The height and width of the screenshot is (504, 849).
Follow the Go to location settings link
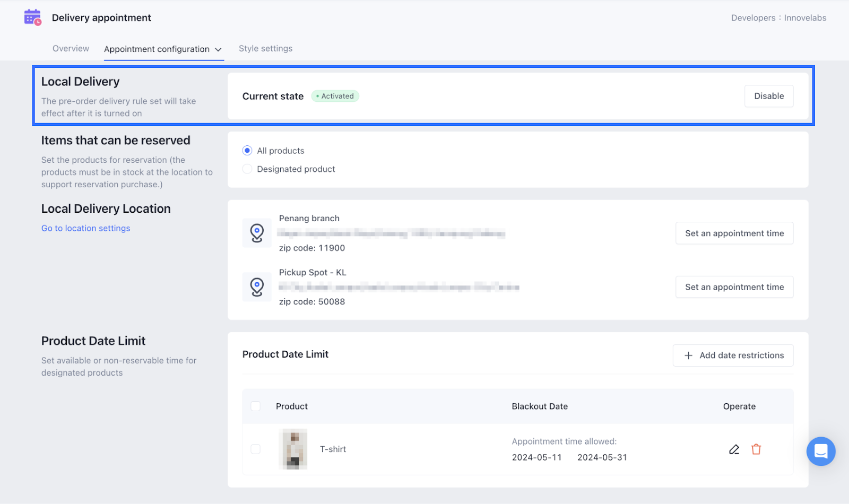tap(85, 228)
